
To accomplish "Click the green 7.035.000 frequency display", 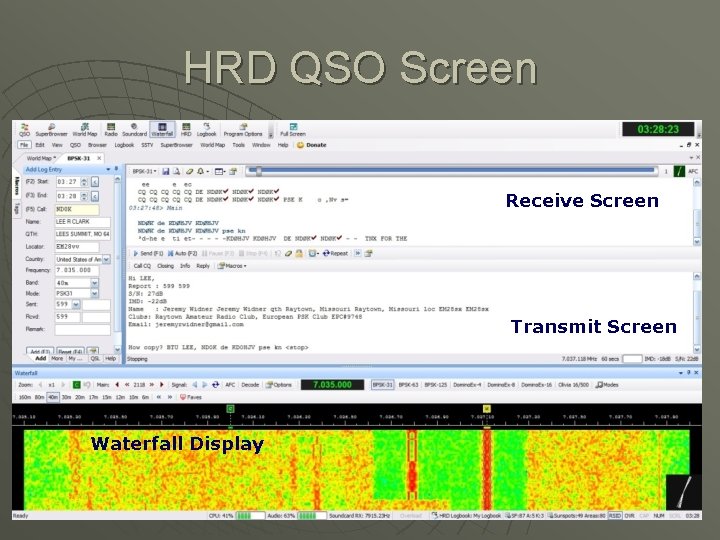I will tap(332, 385).
